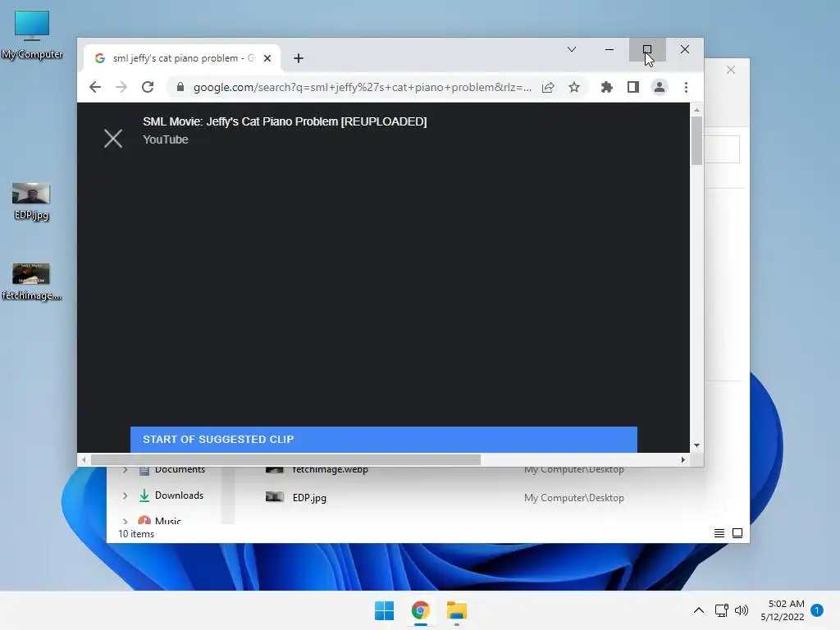This screenshot has height=630, width=840.
Task: Expand Downloads in File Explorer tree
Action: click(x=125, y=495)
